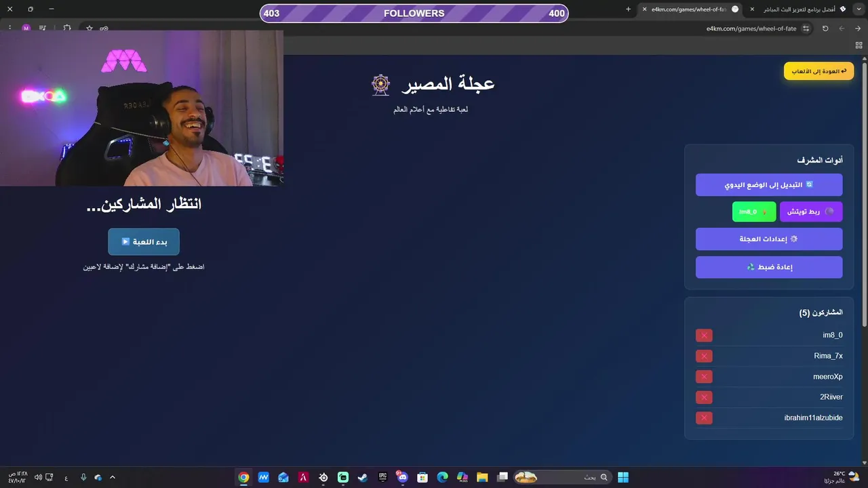Image resolution: width=868 pixels, height=488 pixels.
Task: Switch to the e4km.com wheel-of-fate tab
Action: pos(689,9)
